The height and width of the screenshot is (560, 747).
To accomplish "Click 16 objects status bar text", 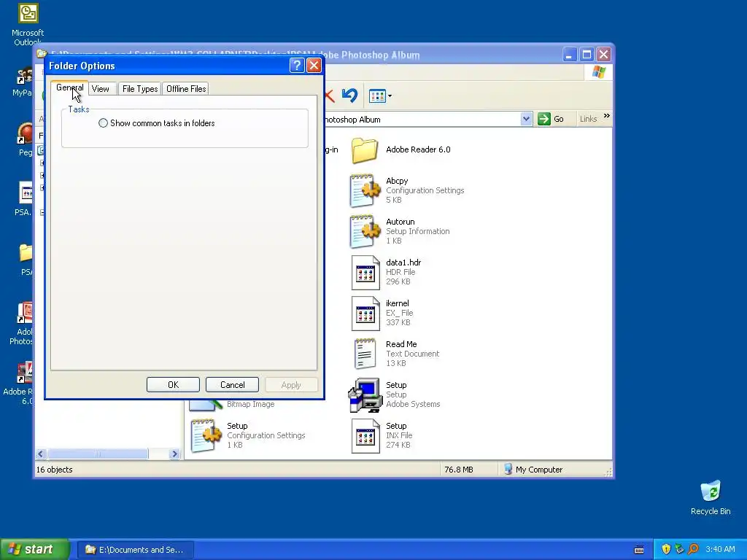I will tap(54, 470).
